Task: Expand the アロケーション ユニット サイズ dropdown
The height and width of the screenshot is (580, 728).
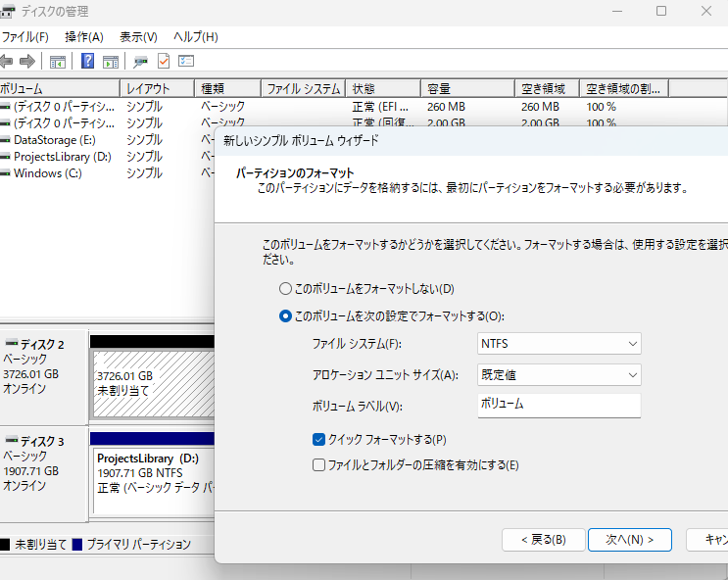Action: coord(558,374)
